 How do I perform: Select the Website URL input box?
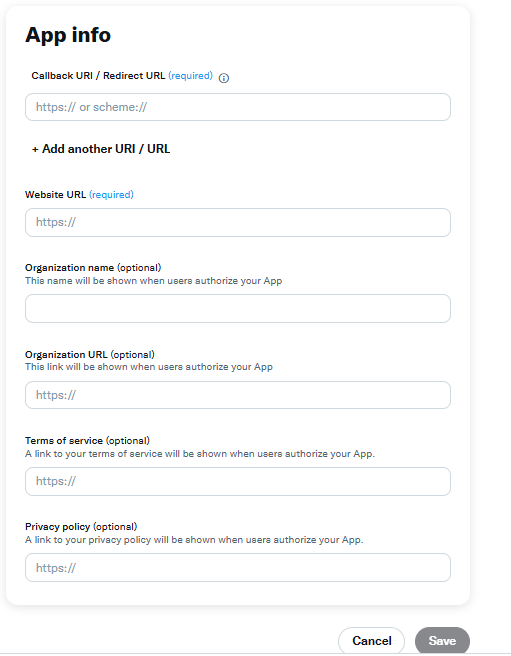pos(238,222)
